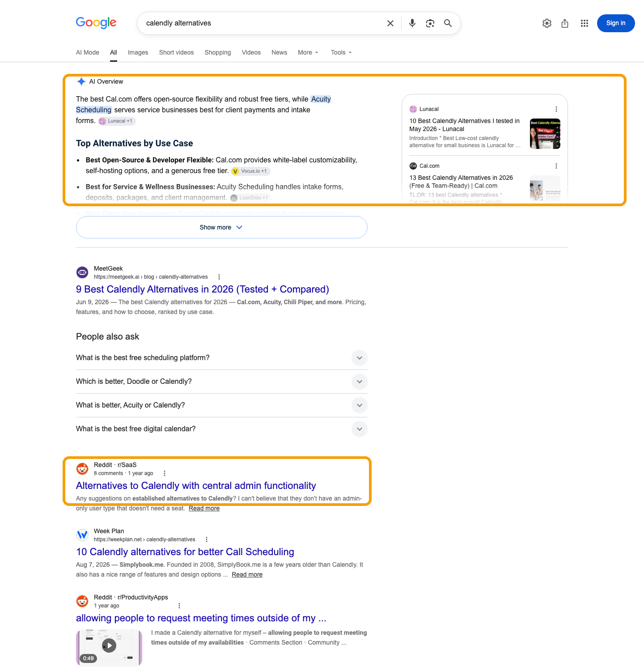Click the Vocus.io +1 citation chip

(250, 171)
